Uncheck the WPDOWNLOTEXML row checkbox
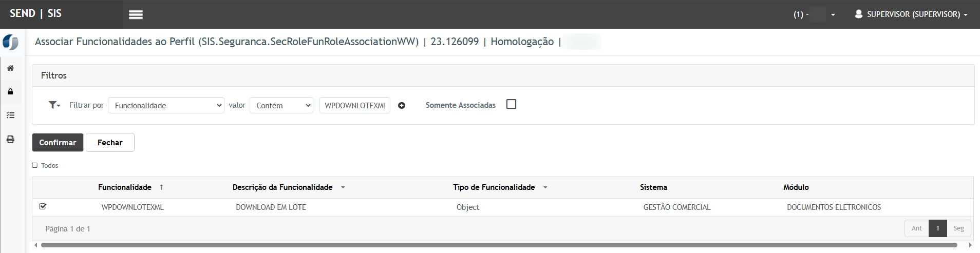 [x=43, y=206]
